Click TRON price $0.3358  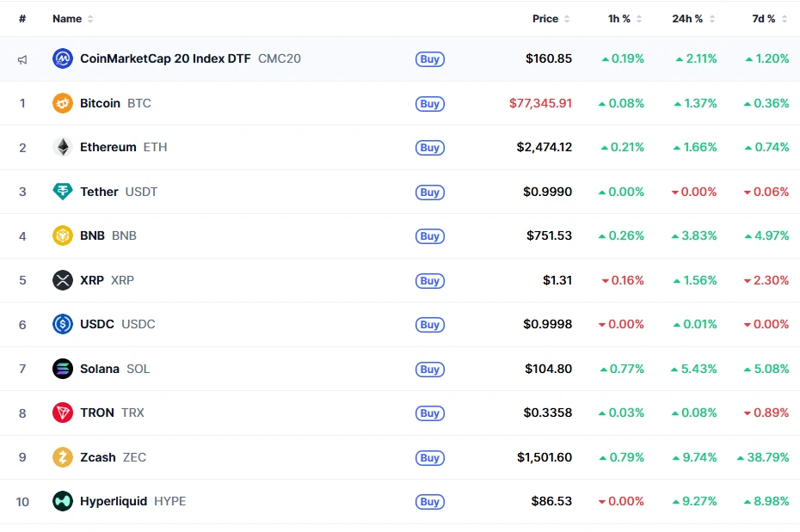pos(547,413)
